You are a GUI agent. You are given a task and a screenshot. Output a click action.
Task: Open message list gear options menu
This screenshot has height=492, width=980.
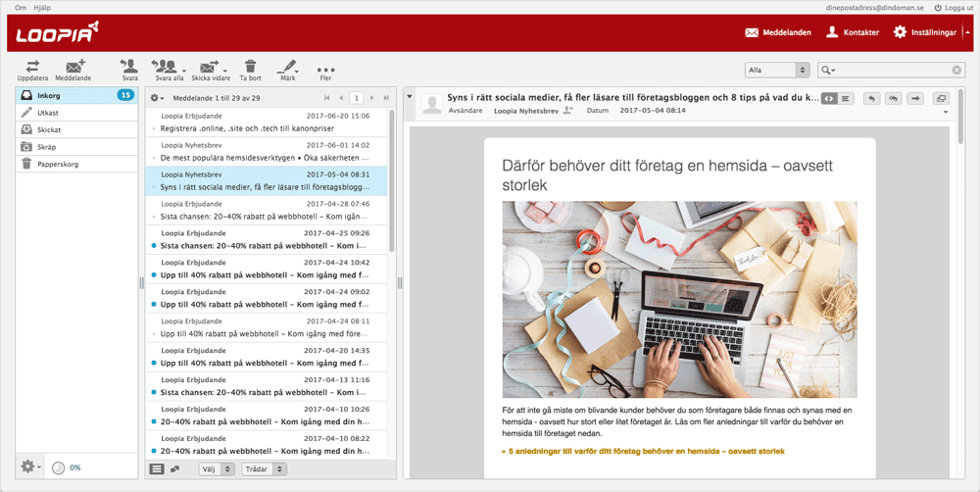tap(157, 98)
